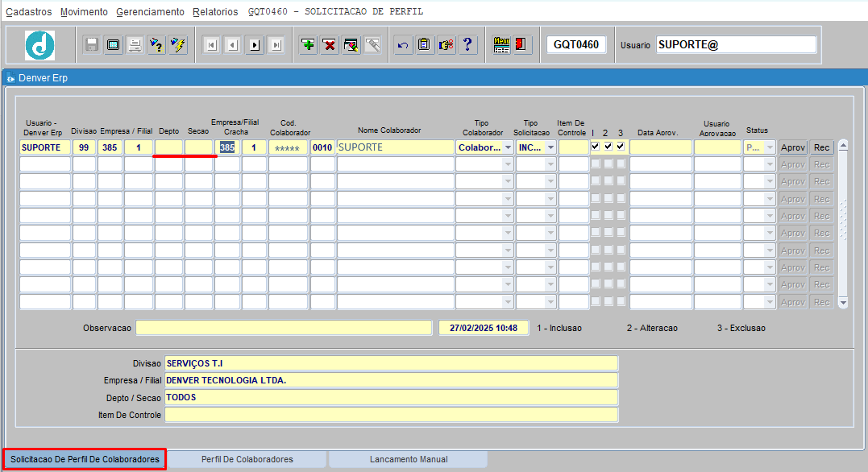
Task: Click the Print toolbar icon
Action: (x=135, y=45)
